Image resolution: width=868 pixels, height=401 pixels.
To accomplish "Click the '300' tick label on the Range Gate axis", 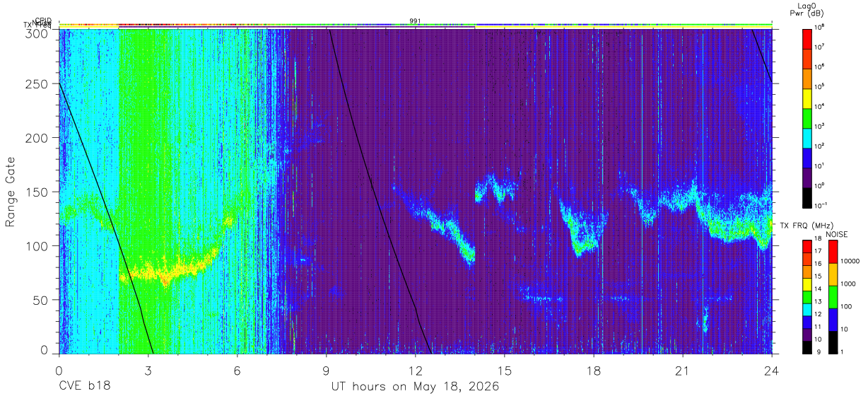I will tap(37, 33).
